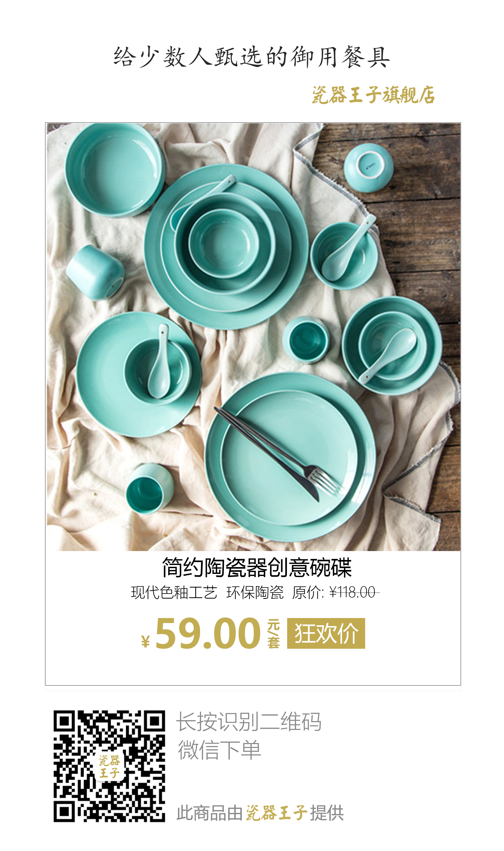
Task: Click the tipped teal cup on cloth
Action: pyautogui.click(x=95, y=272)
